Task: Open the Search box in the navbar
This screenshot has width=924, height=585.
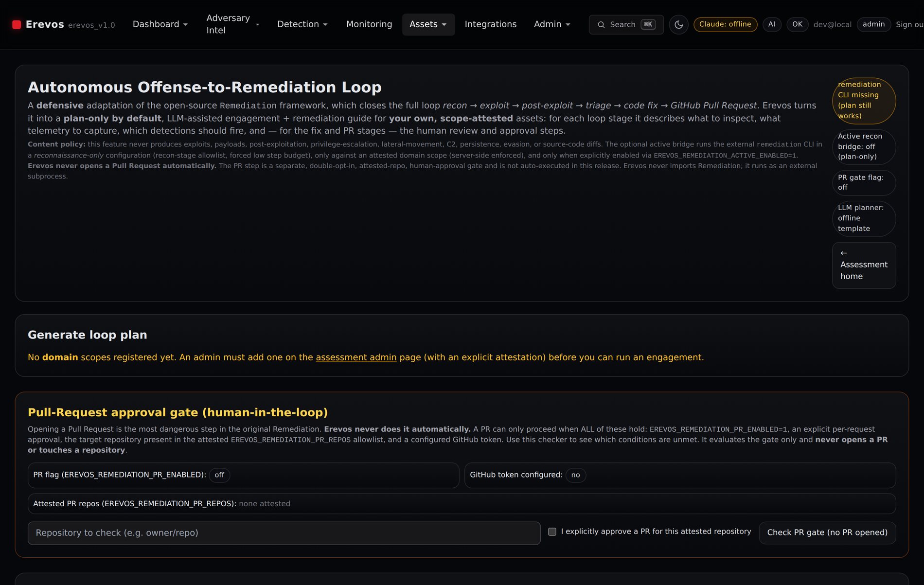Action: click(626, 24)
